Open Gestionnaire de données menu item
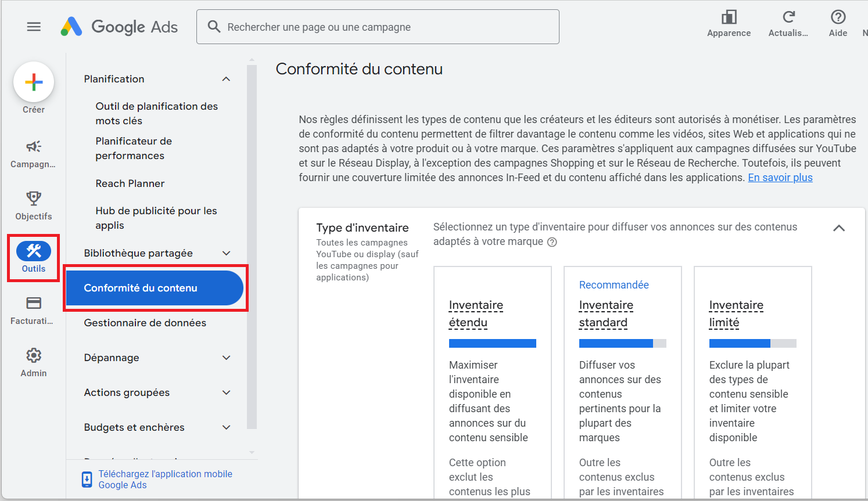The image size is (868, 501). coord(145,323)
